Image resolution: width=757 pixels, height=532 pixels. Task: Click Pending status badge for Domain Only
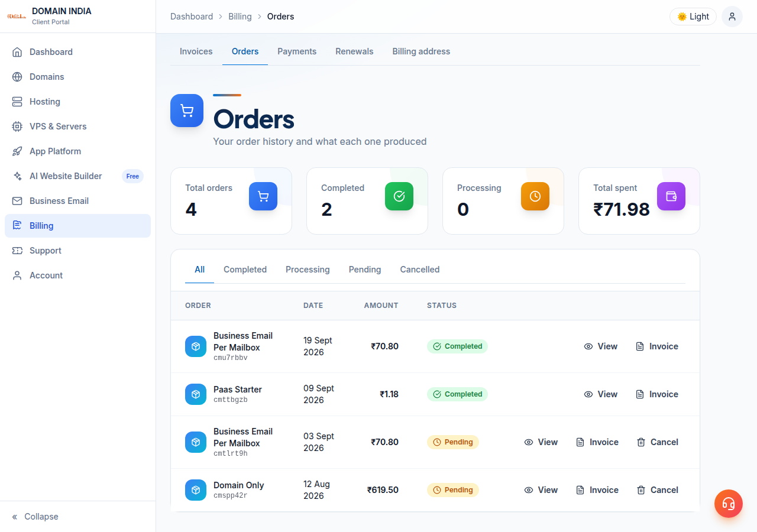pyautogui.click(x=453, y=490)
